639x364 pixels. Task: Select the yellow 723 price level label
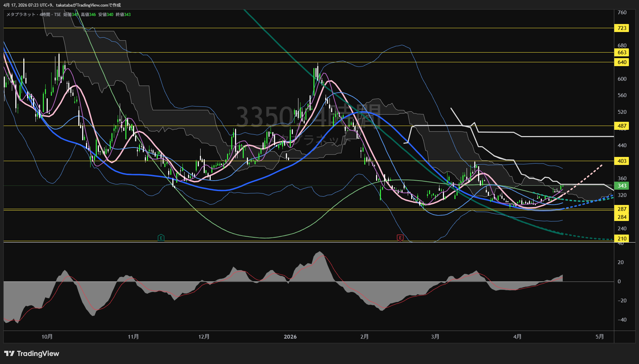(622, 28)
